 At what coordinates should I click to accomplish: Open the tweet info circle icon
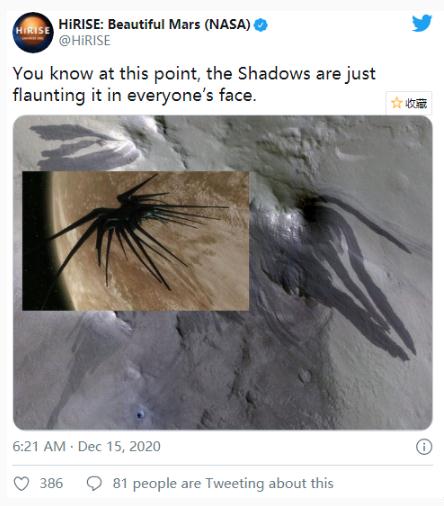pyautogui.click(x=424, y=447)
